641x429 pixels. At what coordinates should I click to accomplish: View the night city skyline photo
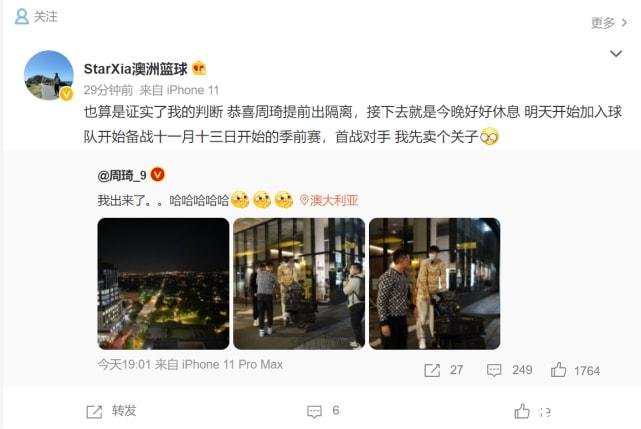[x=163, y=283]
